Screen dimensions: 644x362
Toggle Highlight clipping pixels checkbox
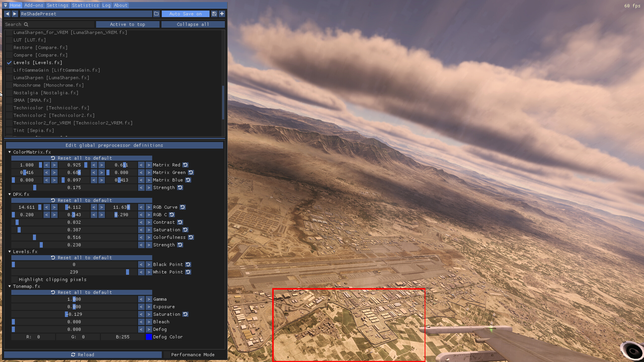15,280
